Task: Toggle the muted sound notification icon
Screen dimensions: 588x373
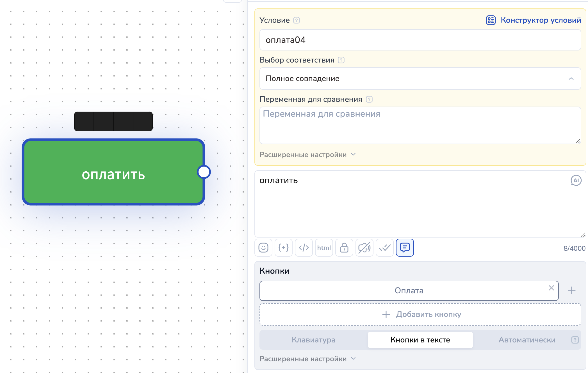Action: (364, 248)
